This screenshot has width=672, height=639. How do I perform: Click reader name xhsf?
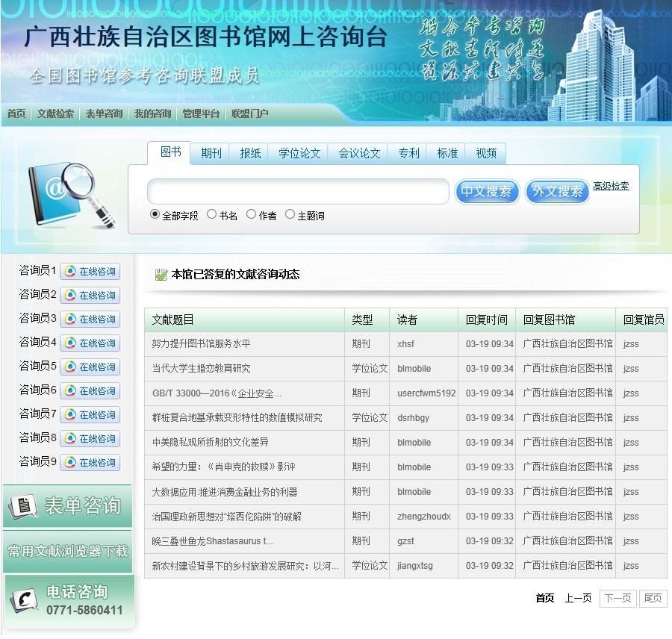coord(405,343)
